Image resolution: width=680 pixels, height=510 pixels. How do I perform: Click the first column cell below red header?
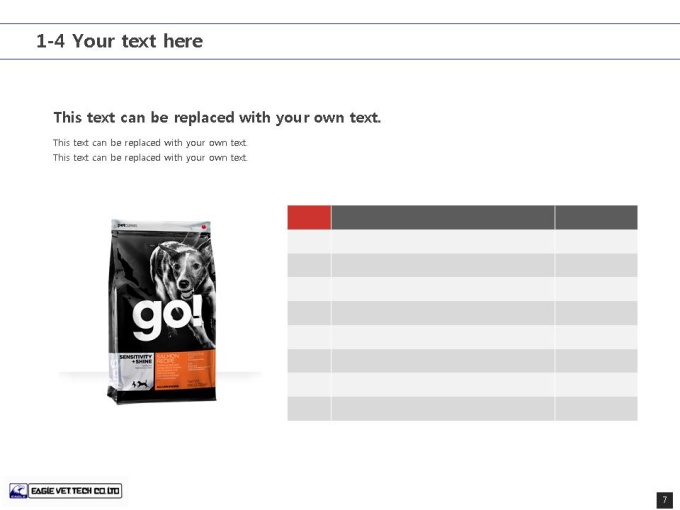tap(309, 242)
